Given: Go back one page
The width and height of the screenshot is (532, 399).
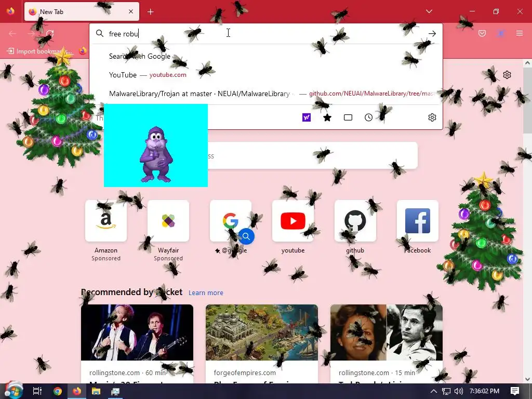Looking at the screenshot, I should point(12,33).
